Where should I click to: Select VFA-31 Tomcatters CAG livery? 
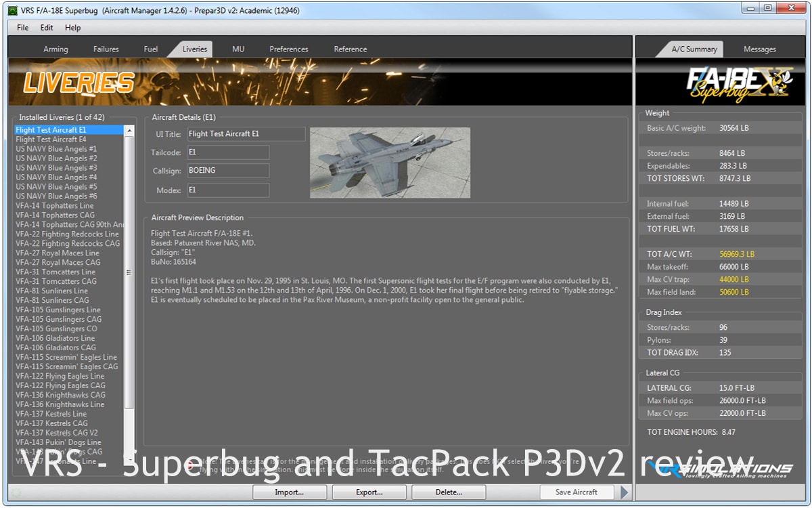pyautogui.click(x=56, y=281)
